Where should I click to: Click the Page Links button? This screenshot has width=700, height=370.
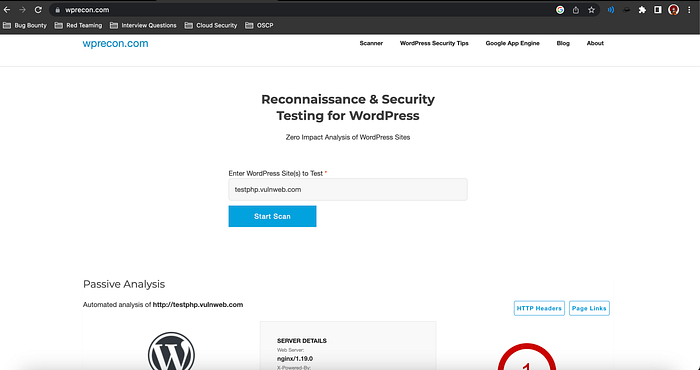pos(589,308)
